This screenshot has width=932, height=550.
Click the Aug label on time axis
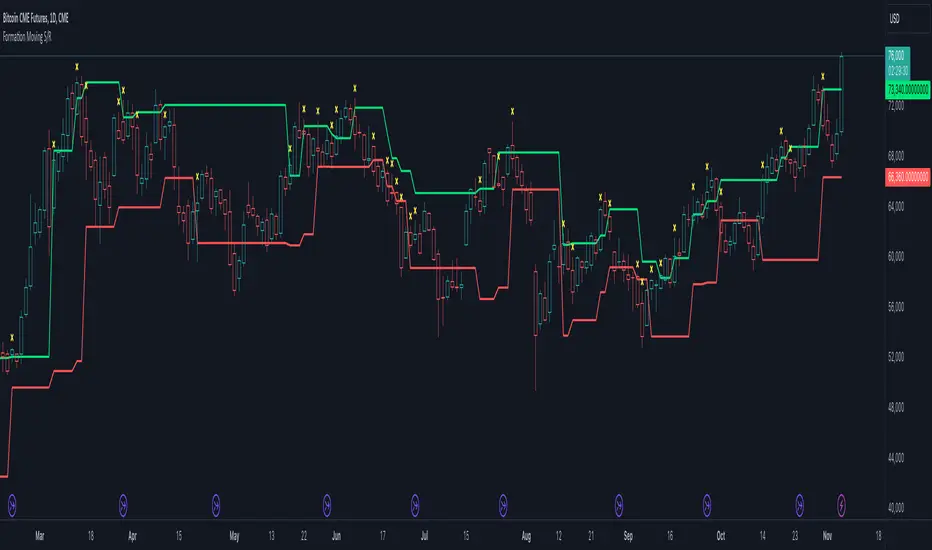(x=526, y=536)
